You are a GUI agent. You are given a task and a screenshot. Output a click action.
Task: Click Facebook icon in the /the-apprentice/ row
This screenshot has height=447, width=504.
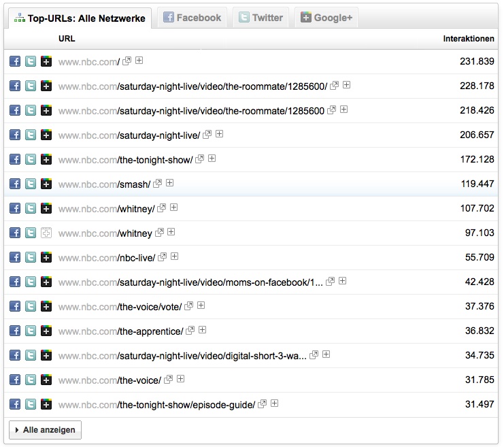pyautogui.click(x=15, y=331)
